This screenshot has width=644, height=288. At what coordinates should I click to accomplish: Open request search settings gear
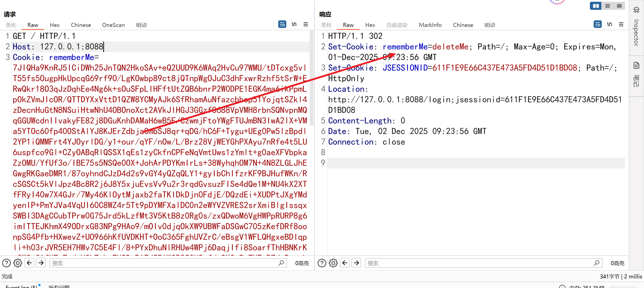click(18, 263)
